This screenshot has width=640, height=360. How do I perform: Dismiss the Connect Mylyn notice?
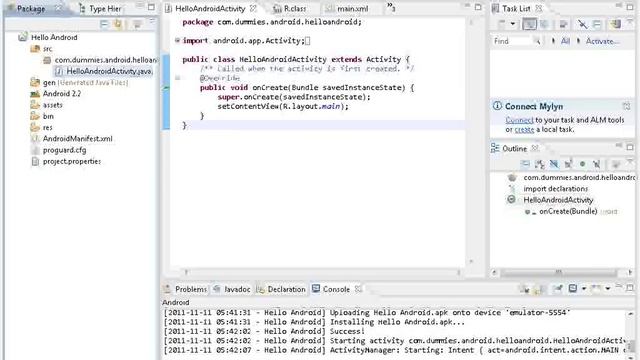627,106
